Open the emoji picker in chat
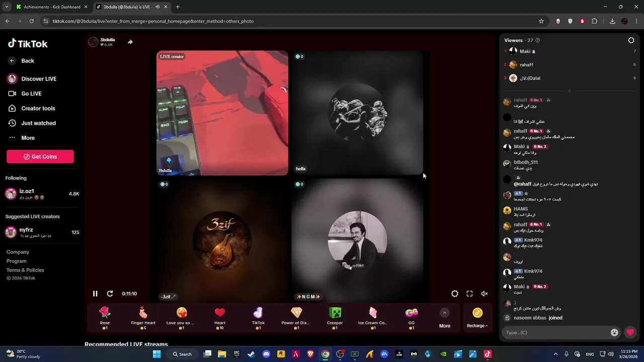 click(x=614, y=332)
